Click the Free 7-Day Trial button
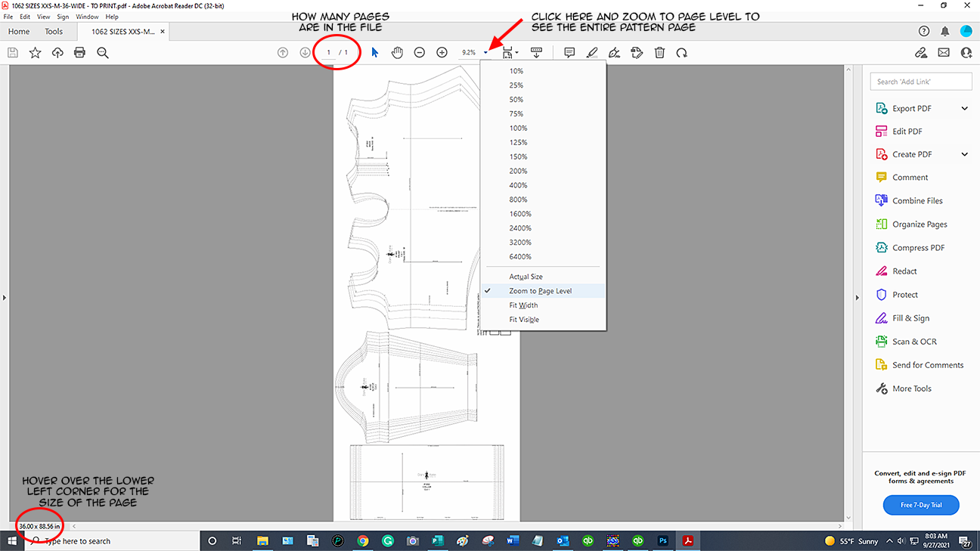980x551 pixels. (921, 505)
